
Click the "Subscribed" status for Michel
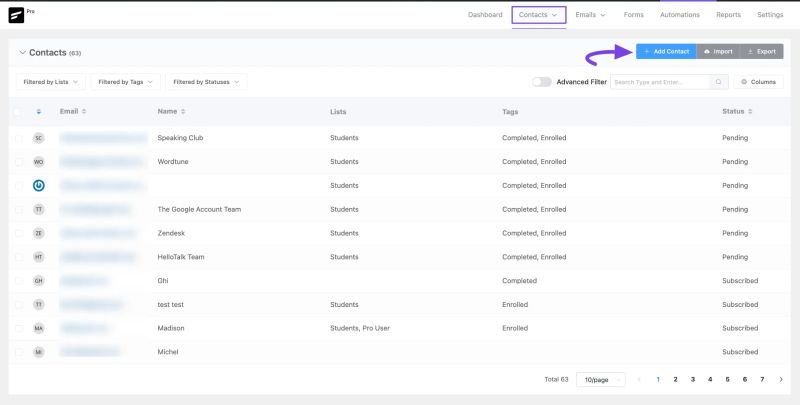pos(740,352)
